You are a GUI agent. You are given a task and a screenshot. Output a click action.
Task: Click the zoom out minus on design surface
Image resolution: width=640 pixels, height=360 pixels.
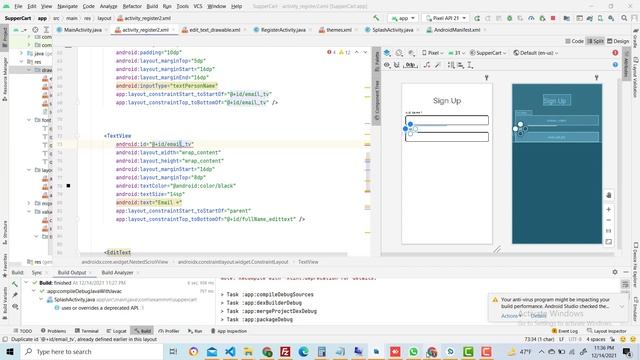[x=609, y=220]
